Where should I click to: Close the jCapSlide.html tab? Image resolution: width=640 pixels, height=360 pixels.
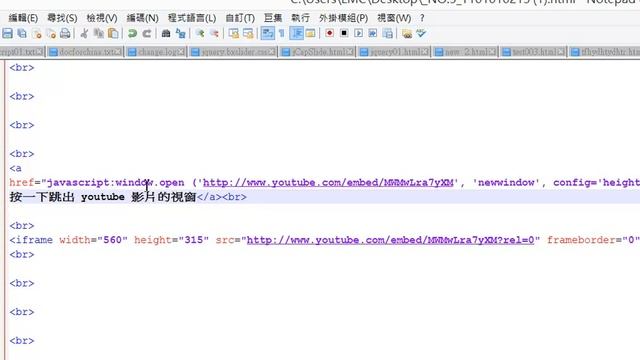point(350,52)
